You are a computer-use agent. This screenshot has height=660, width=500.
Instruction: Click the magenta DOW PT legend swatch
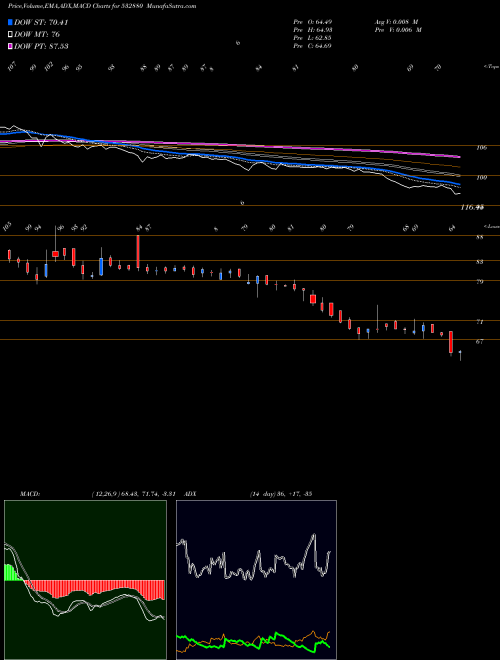[x=11, y=46]
